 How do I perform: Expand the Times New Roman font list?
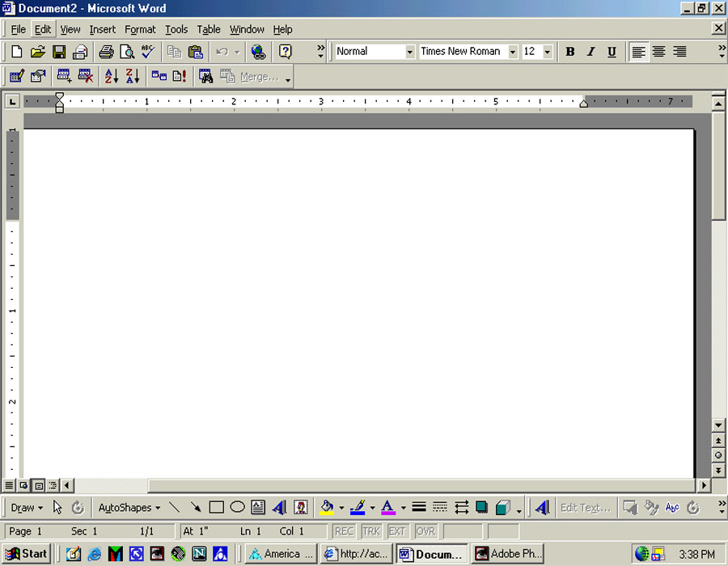pos(513,52)
